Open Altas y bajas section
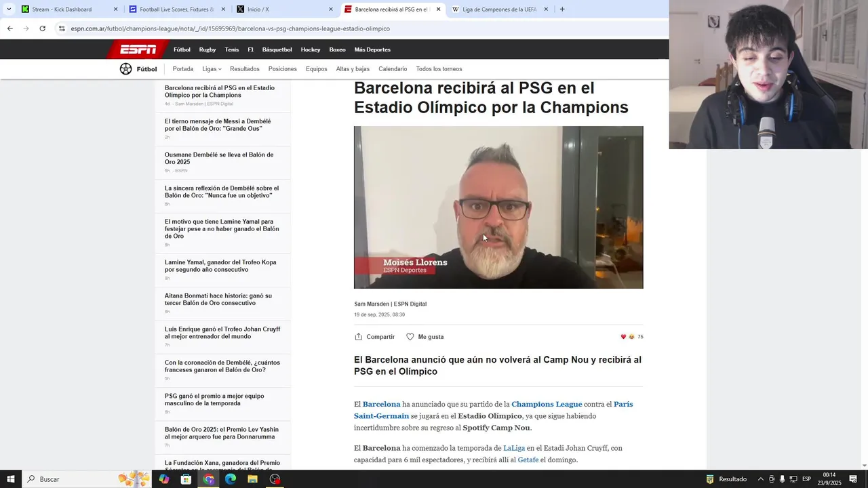The width and height of the screenshot is (868, 488). click(353, 69)
